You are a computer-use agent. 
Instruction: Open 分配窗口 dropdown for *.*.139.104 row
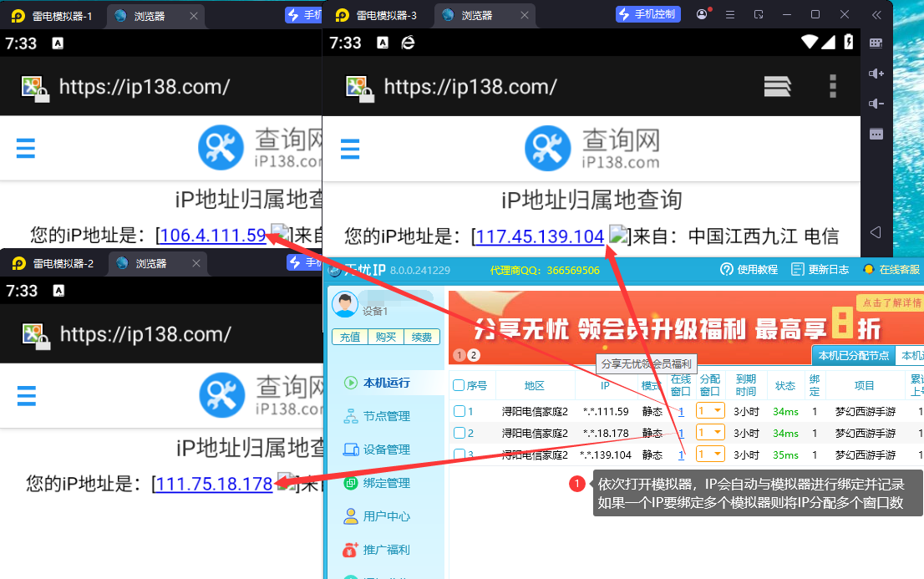[x=710, y=454]
